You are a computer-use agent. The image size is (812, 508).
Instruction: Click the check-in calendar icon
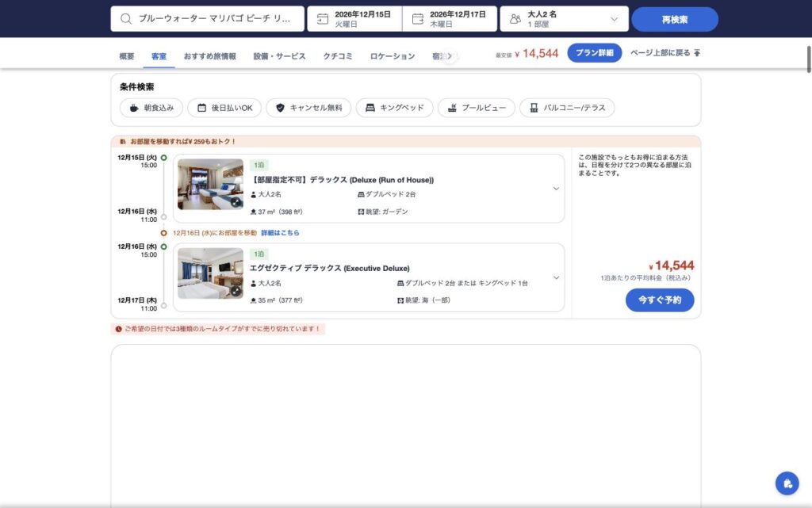click(323, 19)
